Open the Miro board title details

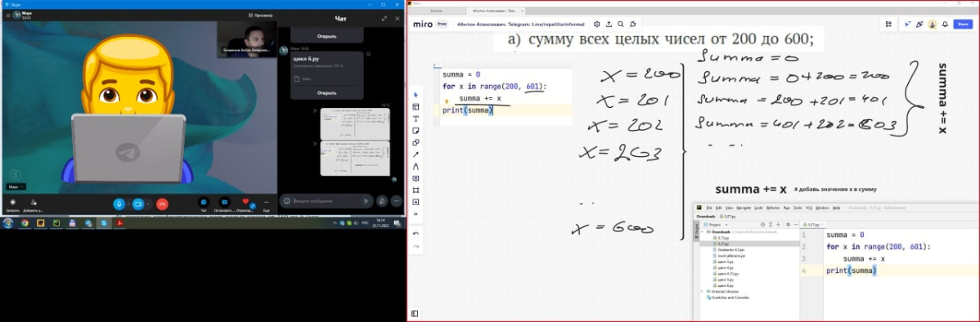coord(520,25)
